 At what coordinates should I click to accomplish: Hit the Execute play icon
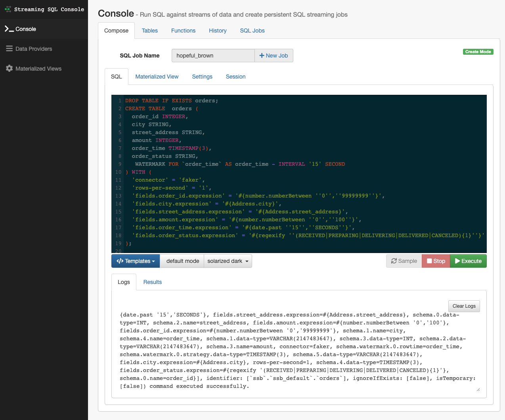point(457,261)
